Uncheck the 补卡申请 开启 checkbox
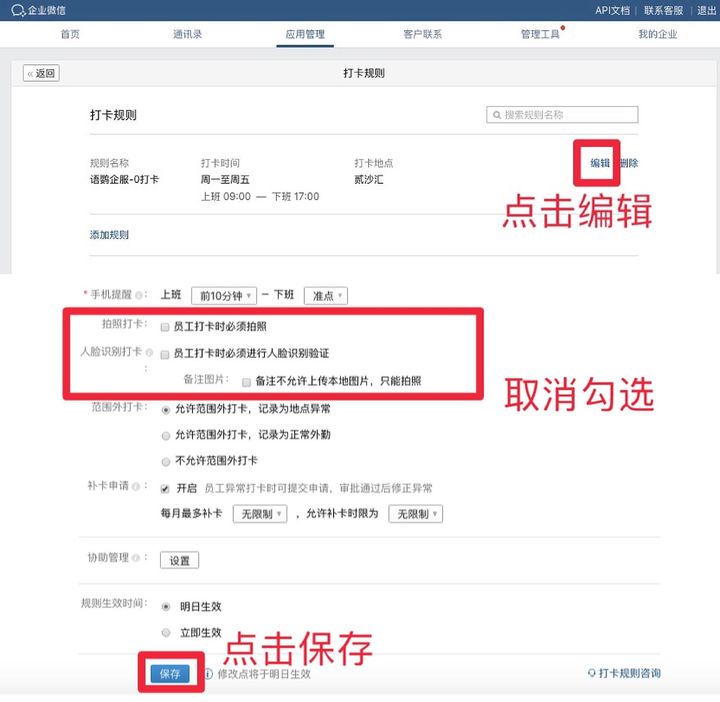The image size is (720, 702). (x=165, y=488)
